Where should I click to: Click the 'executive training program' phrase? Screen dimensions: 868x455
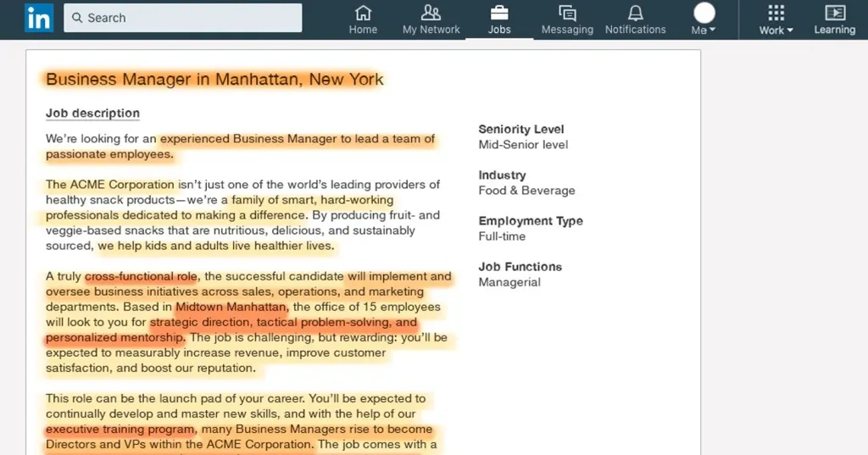tap(120, 429)
